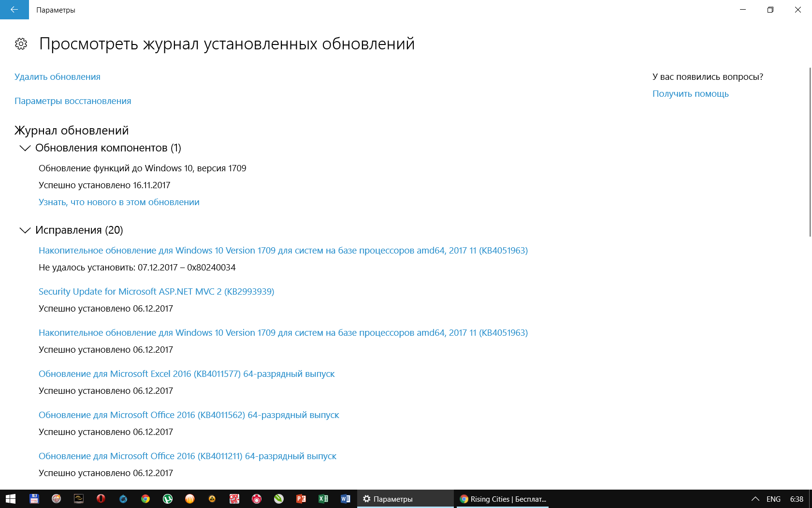Viewport: 812px width, 508px height.
Task: Open the Windows Start menu
Action: coord(11,499)
